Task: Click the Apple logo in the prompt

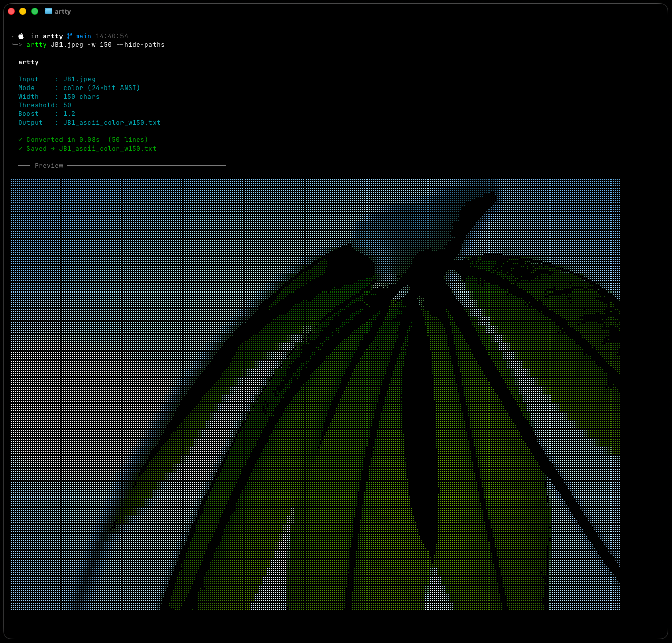Action: [x=21, y=36]
